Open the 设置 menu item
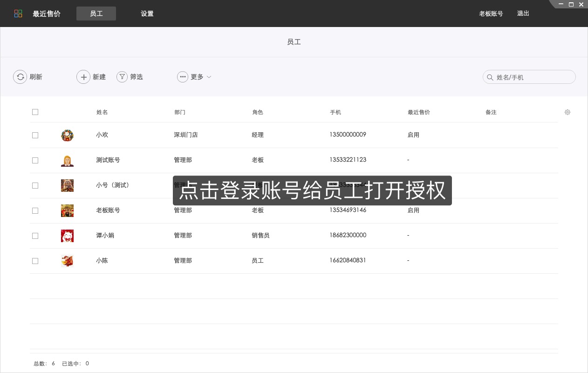The width and height of the screenshot is (588, 373). pos(147,14)
